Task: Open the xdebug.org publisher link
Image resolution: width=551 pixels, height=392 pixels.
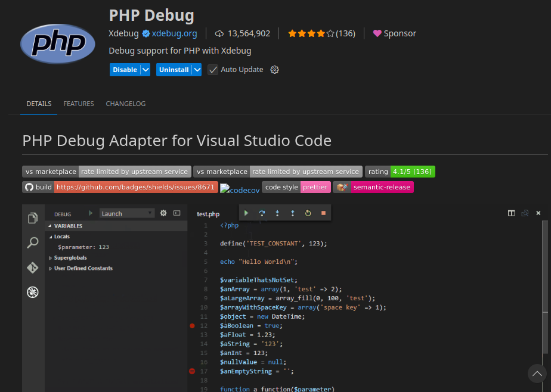Action: pos(174,33)
